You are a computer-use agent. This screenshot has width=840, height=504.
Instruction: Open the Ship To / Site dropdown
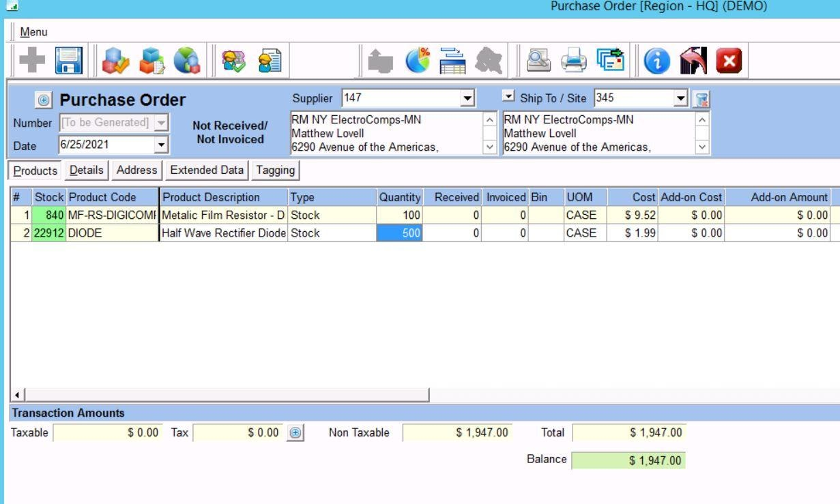(680, 98)
